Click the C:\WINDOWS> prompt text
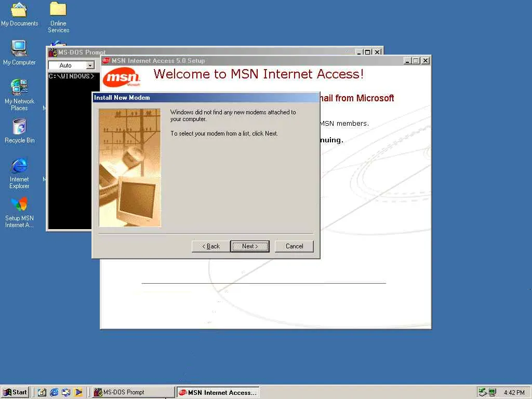The image size is (532, 399). point(71,76)
